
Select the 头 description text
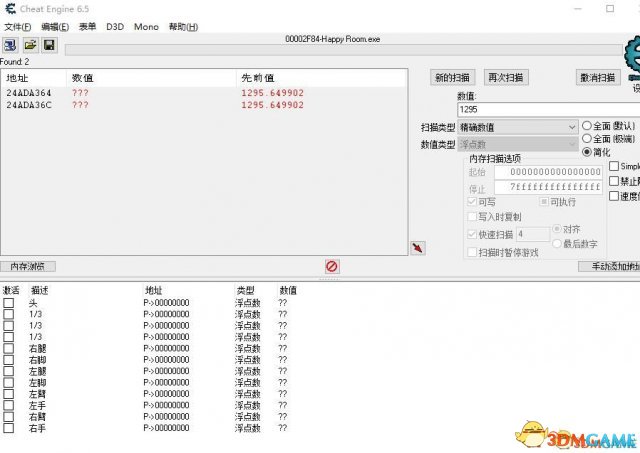click(x=33, y=303)
